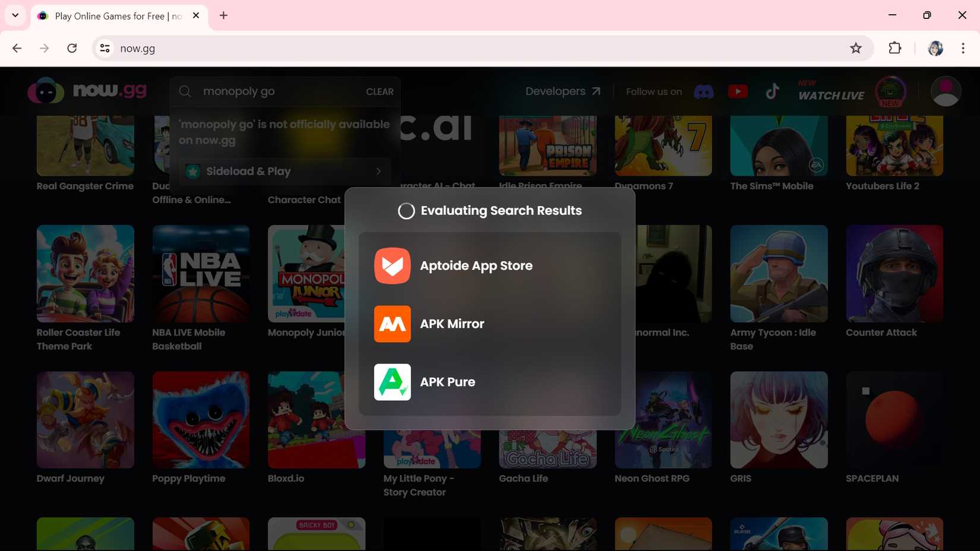
Task: Open a new browser tab
Action: click(223, 15)
